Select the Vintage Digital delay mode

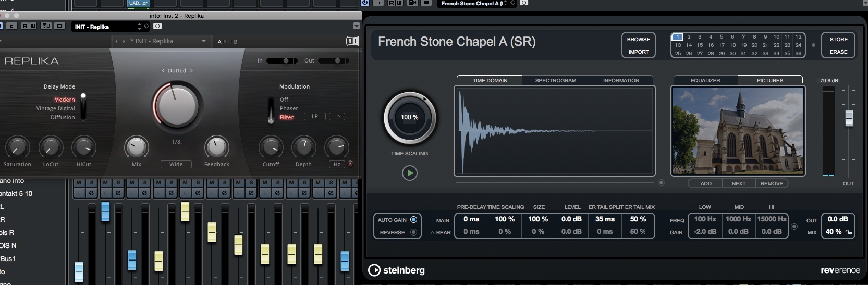point(56,108)
